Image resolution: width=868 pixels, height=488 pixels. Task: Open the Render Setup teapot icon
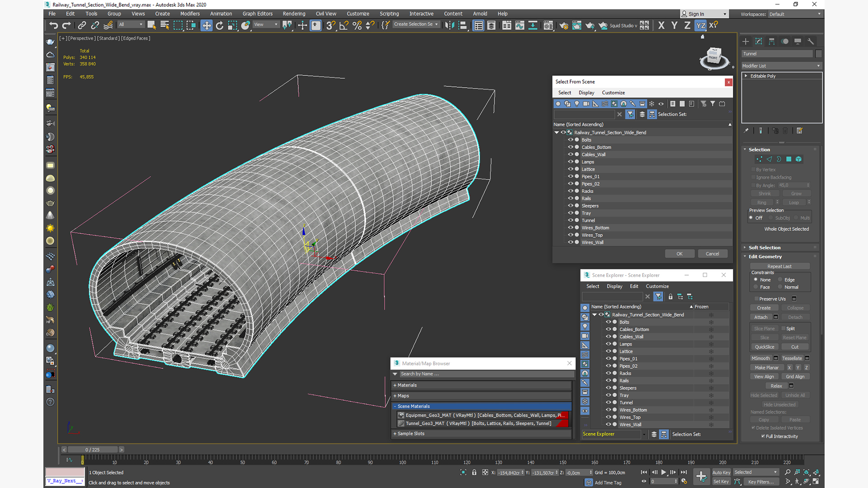coord(563,25)
